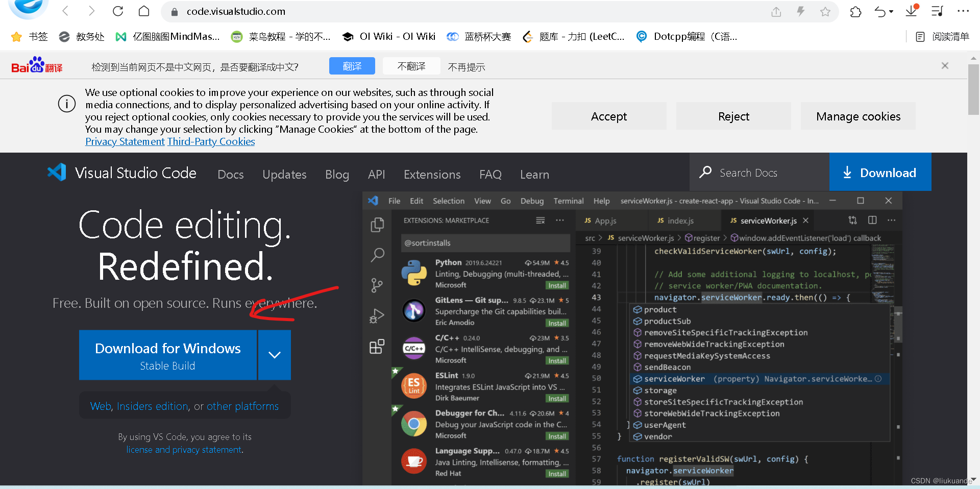This screenshot has width=980, height=489.
Task: Click the Download button in the top nav
Action: point(880,172)
